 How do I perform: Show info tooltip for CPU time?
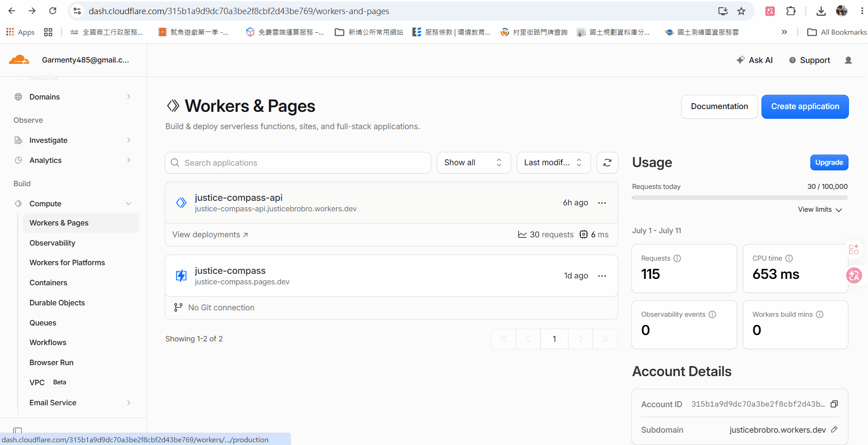click(789, 258)
